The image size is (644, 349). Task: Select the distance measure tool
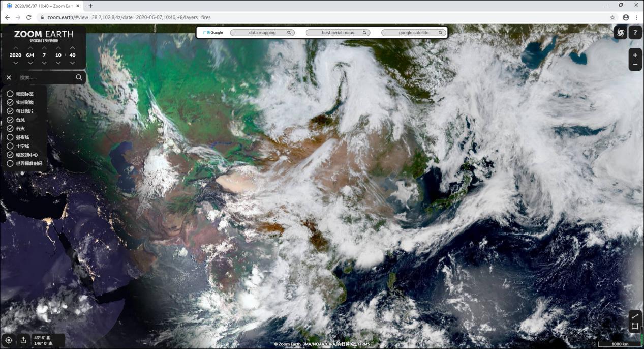click(x=634, y=316)
